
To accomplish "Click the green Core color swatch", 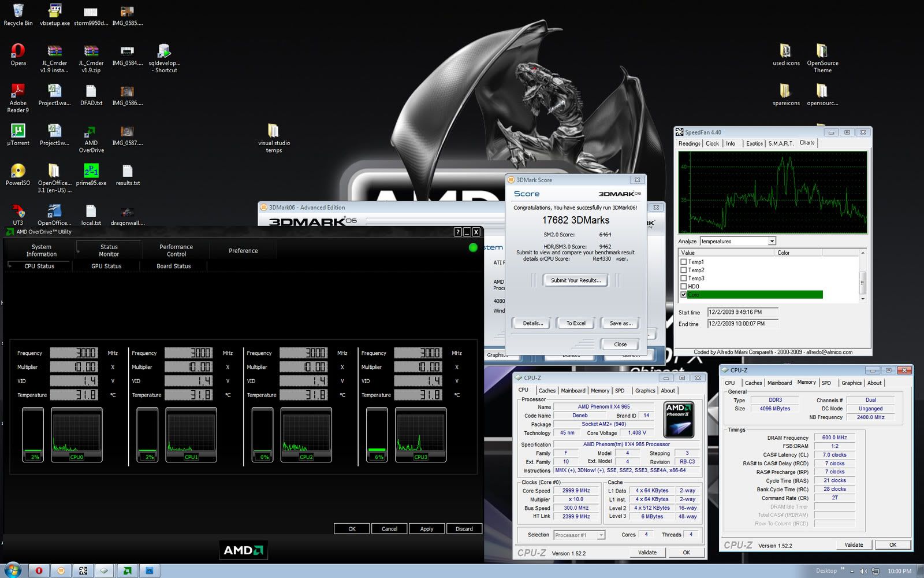I will pos(797,295).
